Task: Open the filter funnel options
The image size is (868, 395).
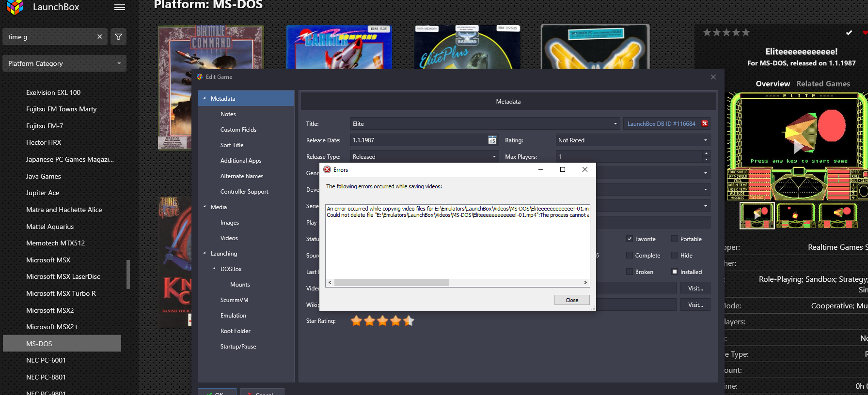Action: (118, 37)
